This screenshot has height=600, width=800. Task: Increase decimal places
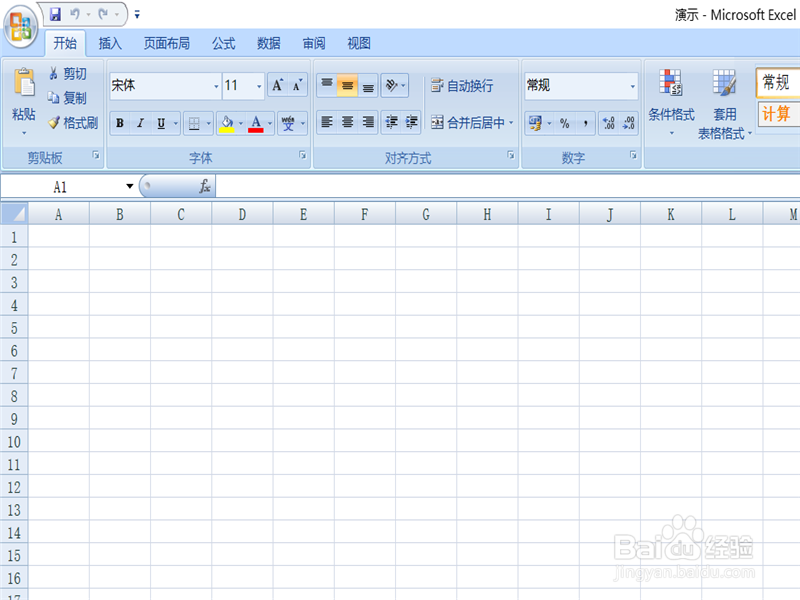[x=608, y=123]
